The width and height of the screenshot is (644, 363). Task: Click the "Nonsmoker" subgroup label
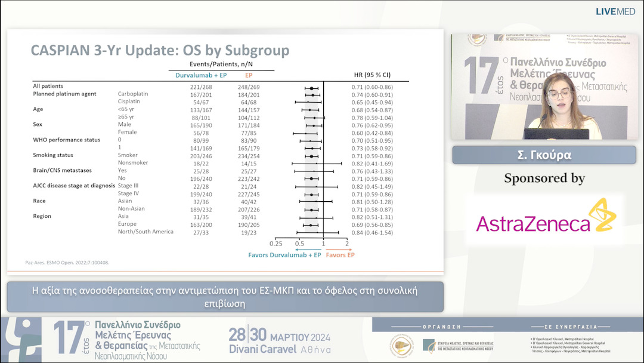coord(132,162)
